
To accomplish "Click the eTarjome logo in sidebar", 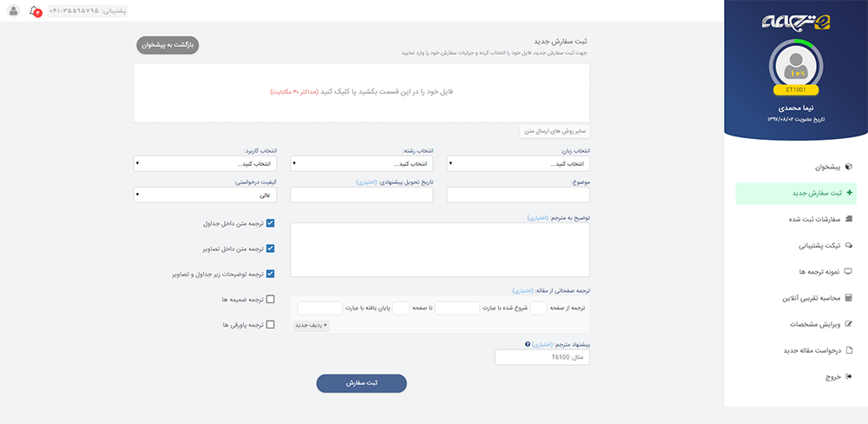I will tap(796, 22).
